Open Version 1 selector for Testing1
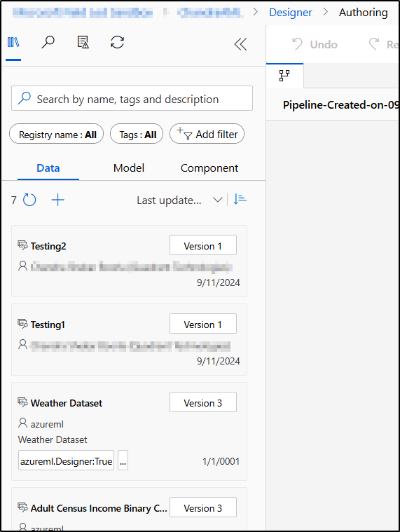Viewport: 400px width, 532px height. 203,324
